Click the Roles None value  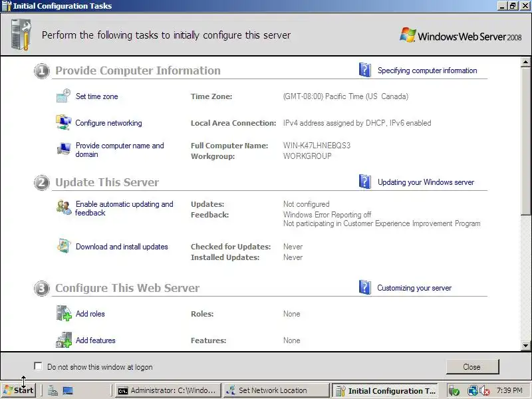pos(292,314)
